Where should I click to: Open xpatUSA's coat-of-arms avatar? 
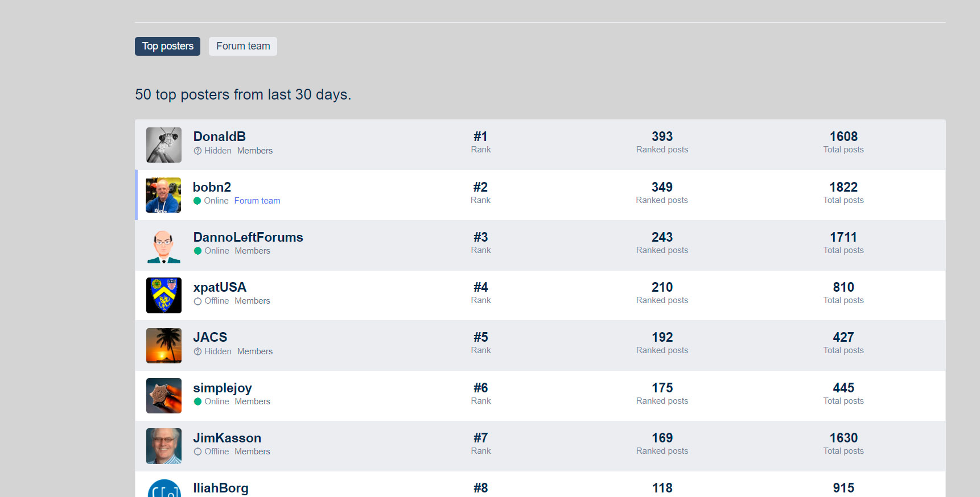click(x=164, y=296)
